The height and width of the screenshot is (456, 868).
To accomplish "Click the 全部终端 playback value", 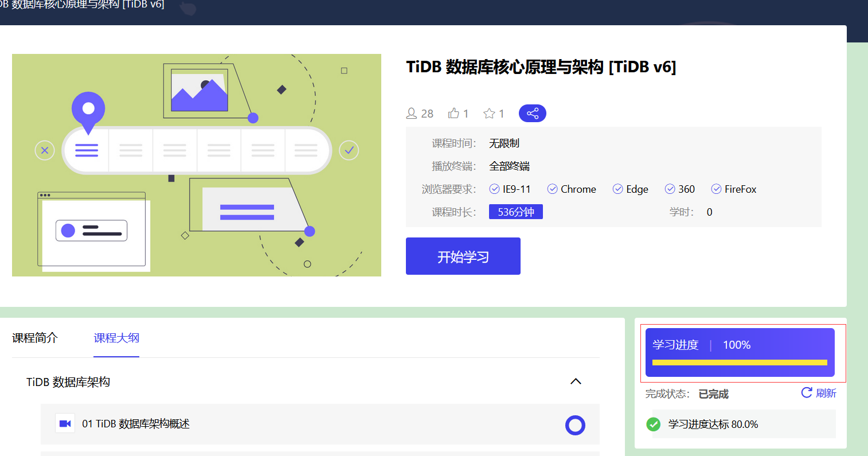I will [x=509, y=166].
